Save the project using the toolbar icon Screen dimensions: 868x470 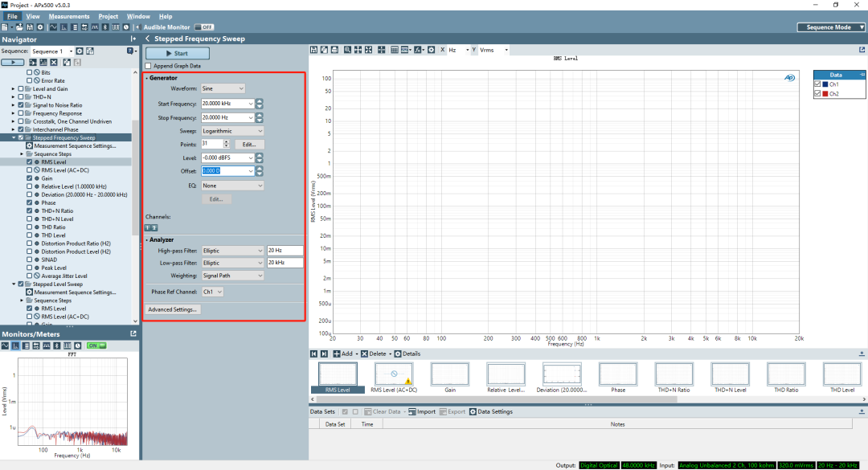coord(30,27)
